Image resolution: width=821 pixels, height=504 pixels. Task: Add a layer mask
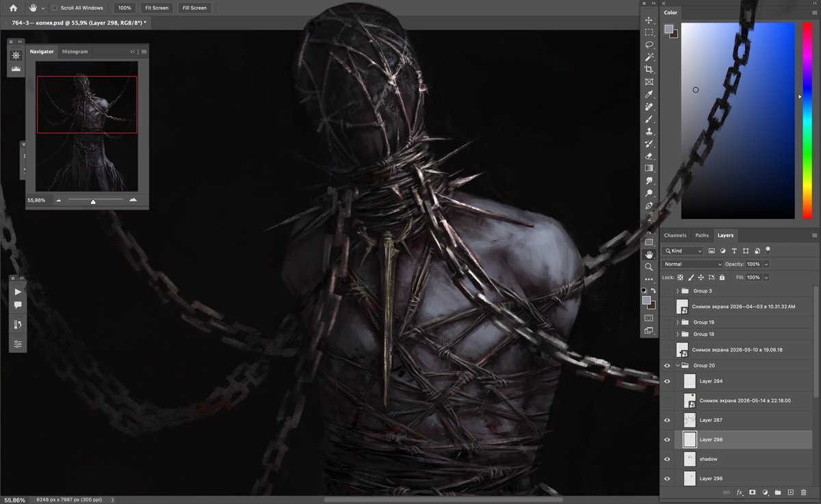752,492
